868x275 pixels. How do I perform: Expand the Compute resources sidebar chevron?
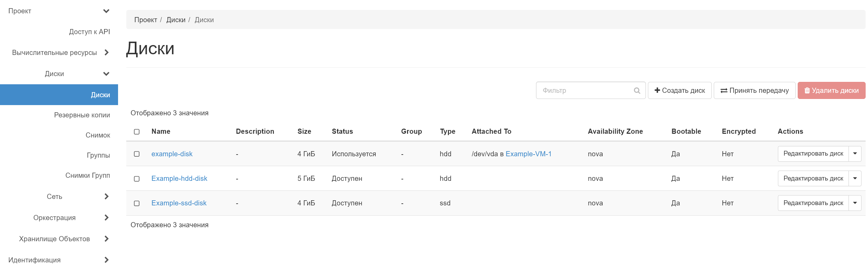[x=106, y=53]
